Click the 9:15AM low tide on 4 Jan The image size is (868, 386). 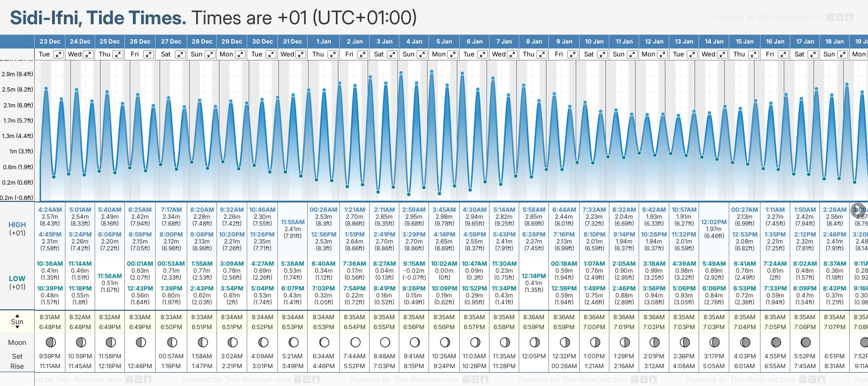414,264
